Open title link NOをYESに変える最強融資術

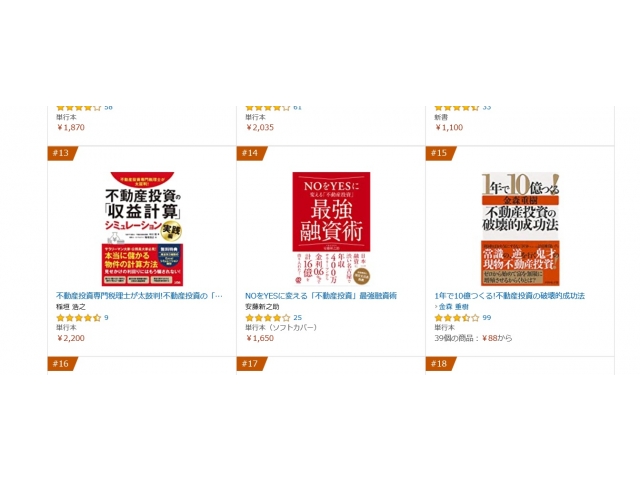(321, 296)
